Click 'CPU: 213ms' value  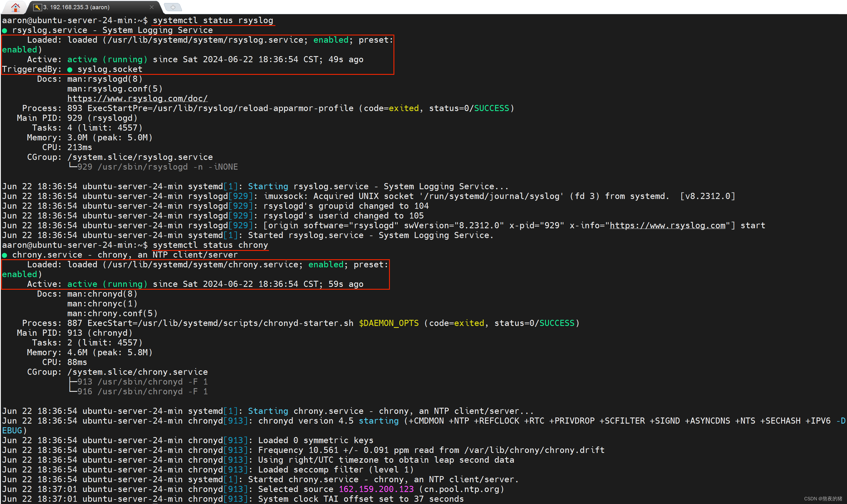pyautogui.click(x=80, y=147)
